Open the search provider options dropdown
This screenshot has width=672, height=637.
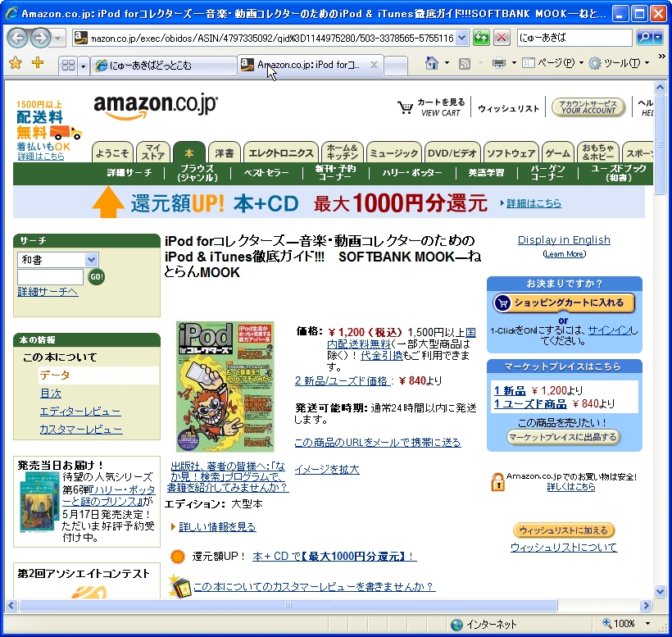coord(658,38)
